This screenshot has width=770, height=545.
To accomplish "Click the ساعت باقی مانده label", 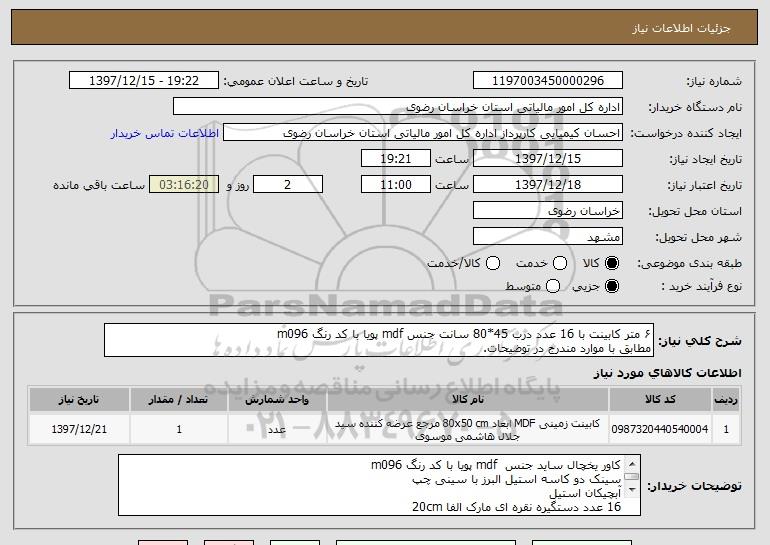I will (99, 185).
